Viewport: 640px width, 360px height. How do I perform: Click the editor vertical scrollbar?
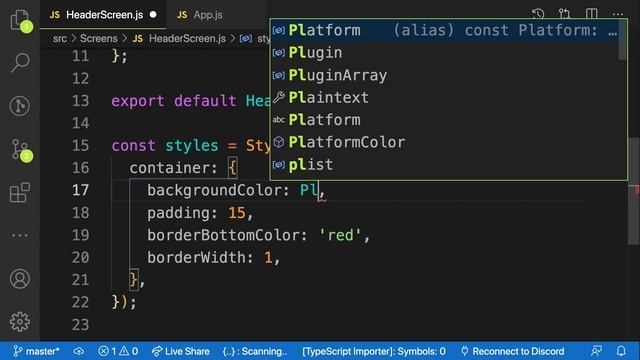coord(633,192)
